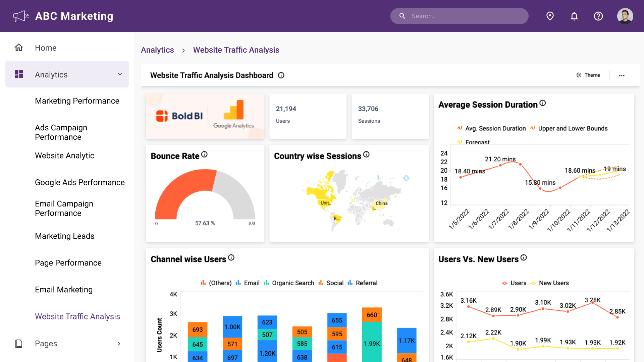Reset the map view with the refresh icon

[x=407, y=178]
